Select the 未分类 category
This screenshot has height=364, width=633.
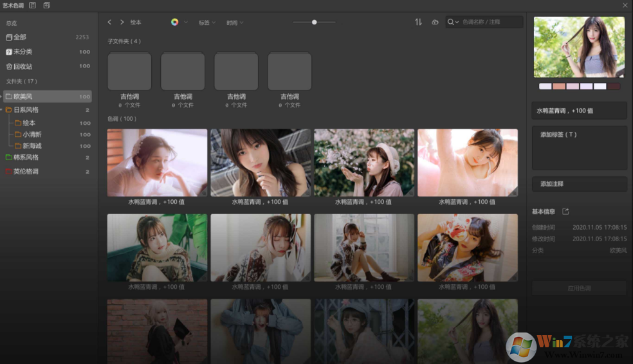(x=23, y=51)
